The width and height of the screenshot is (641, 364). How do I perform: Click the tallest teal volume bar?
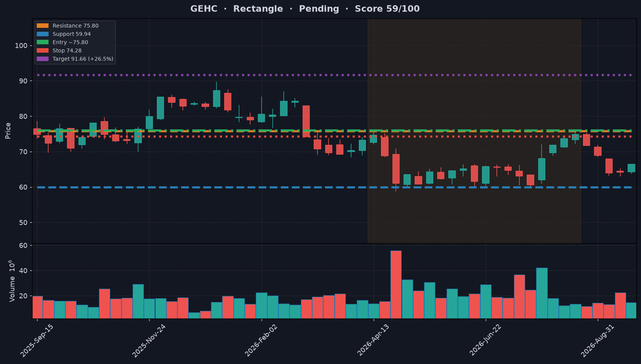(542, 293)
